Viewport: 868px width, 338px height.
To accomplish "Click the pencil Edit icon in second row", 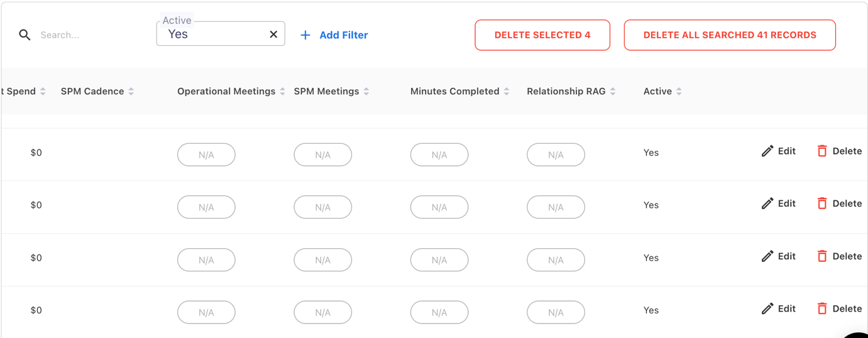I will pos(767,204).
